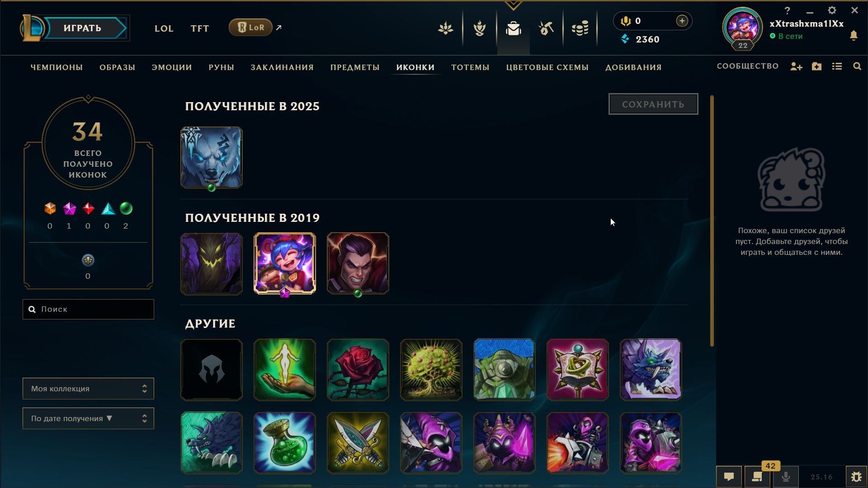868x488 pixels.
Task: Switch to the ЧЕМПИОНЫ tab
Action: 57,67
